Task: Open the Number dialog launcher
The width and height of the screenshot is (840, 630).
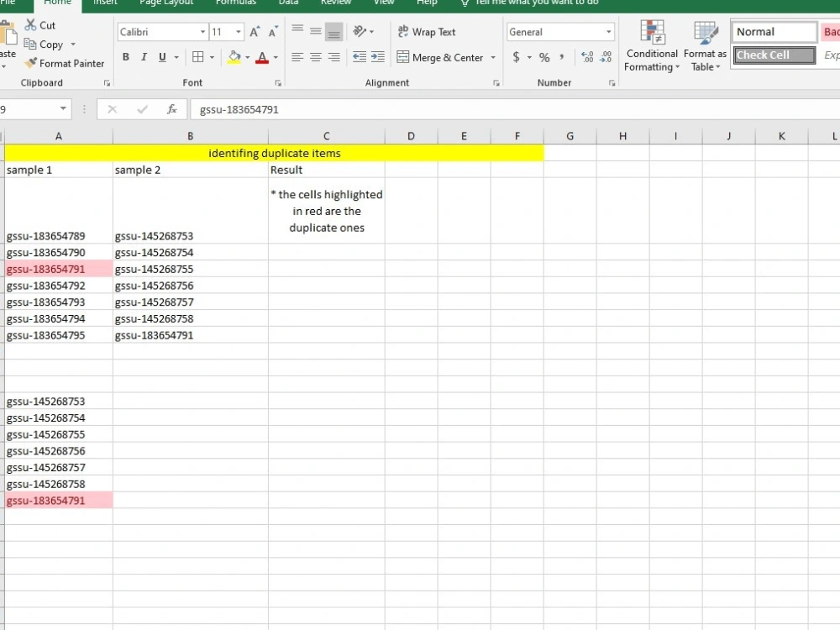Action: 612,83
